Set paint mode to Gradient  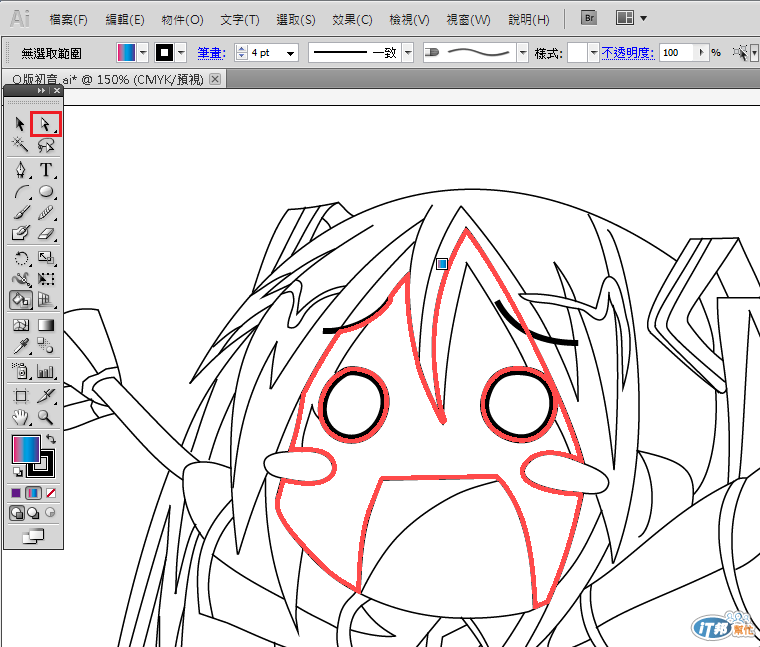point(33,493)
